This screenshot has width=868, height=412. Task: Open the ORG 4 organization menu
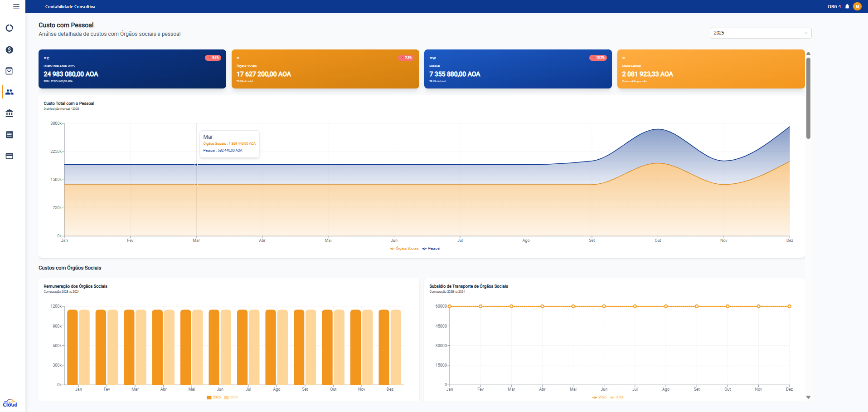click(x=834, y=6)
